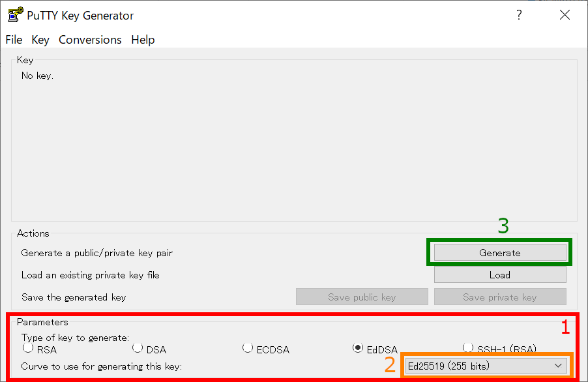Click 'Load an existing private key file' label
The height and width of the screenshot is (382, 588).
(x=91, y=275)
